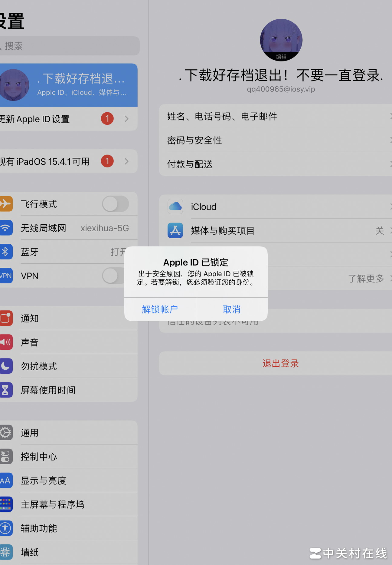Viewport: 392px width, 565px height.
Task: Select 墙纸 label in sidebar
Action: [30, 552]
